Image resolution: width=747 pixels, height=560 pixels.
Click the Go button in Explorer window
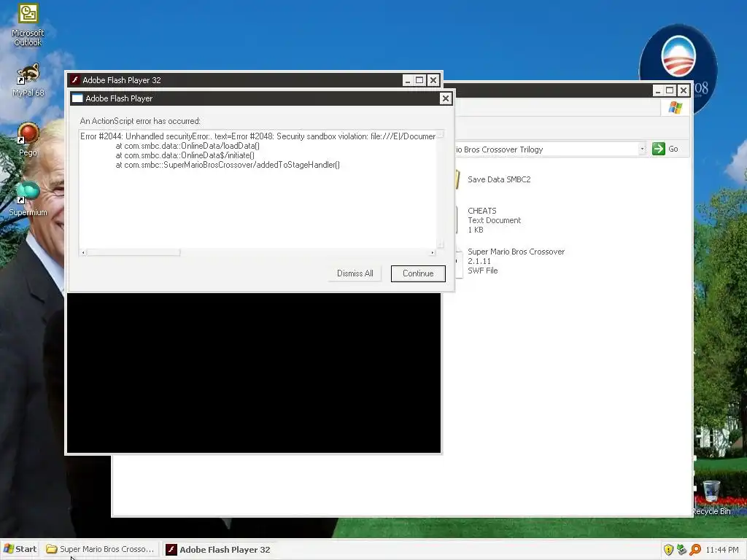point(665,149)
